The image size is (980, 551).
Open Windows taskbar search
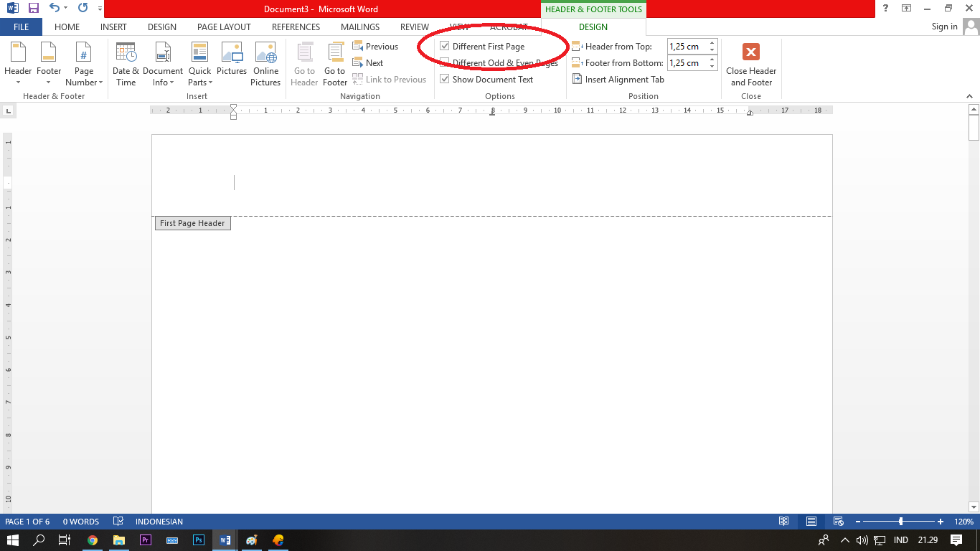tap(39, 540)
